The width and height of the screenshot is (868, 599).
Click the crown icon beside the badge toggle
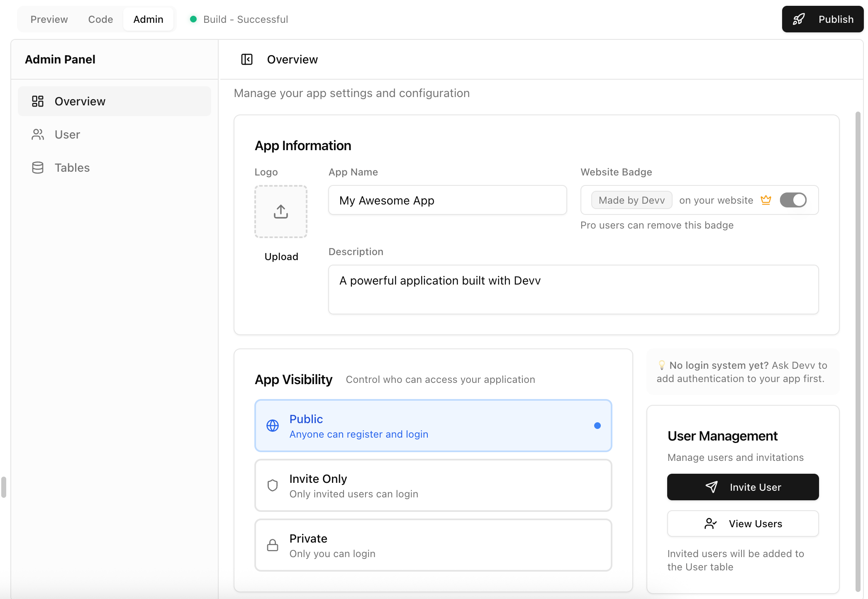point(766,200)
